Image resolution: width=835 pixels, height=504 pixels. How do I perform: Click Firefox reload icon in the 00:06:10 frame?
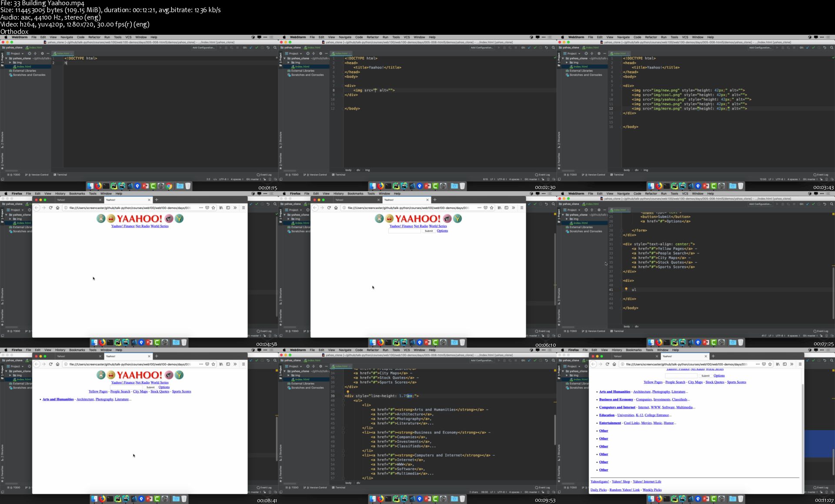329,208
